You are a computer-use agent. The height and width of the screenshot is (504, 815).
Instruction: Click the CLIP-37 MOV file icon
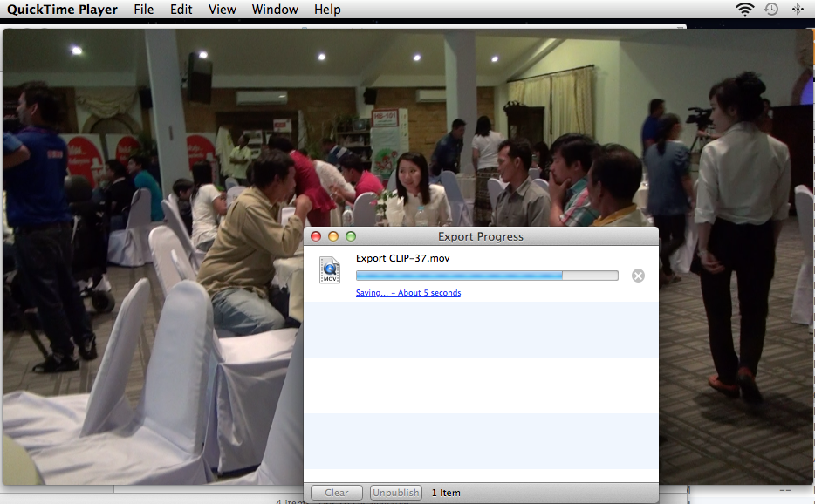[330, 269]
